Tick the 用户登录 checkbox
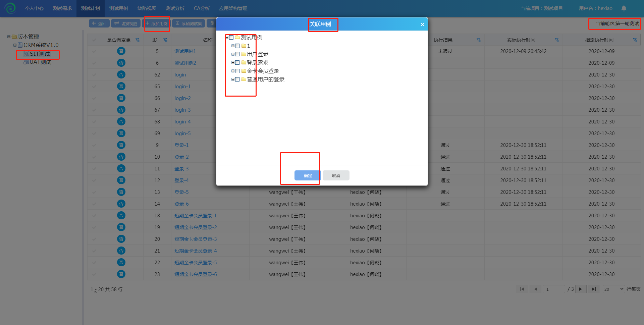 [237, 54]
